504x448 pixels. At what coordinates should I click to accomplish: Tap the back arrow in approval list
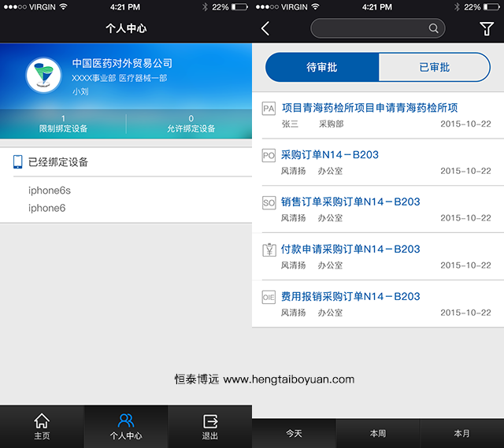[265, 28]
